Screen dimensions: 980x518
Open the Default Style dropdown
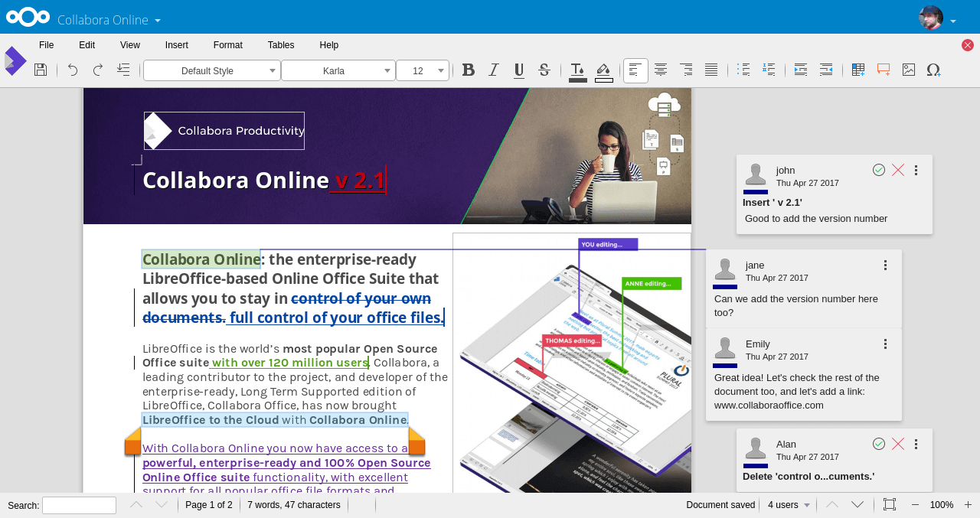point(212,71)
